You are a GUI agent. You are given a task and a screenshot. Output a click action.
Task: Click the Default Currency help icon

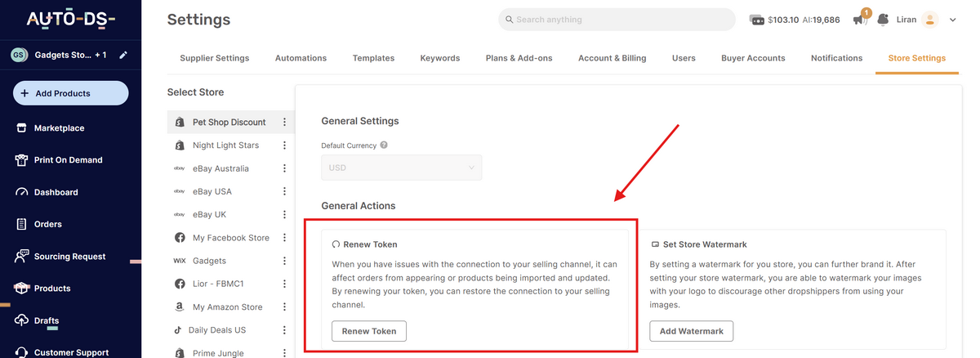point(384,145)
